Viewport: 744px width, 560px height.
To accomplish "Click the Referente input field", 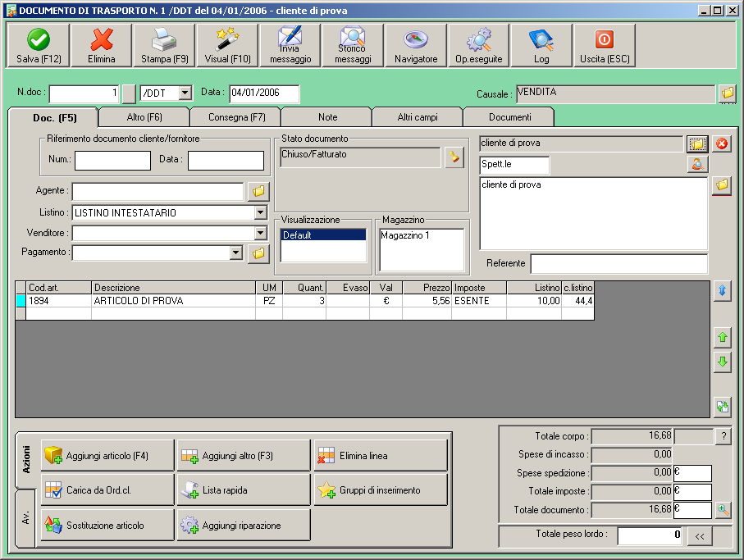I will click(x=618, y=264).
